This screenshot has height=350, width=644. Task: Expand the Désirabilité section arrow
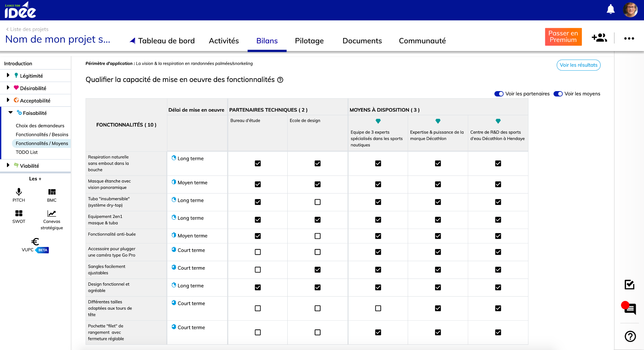tap(8, 88)
